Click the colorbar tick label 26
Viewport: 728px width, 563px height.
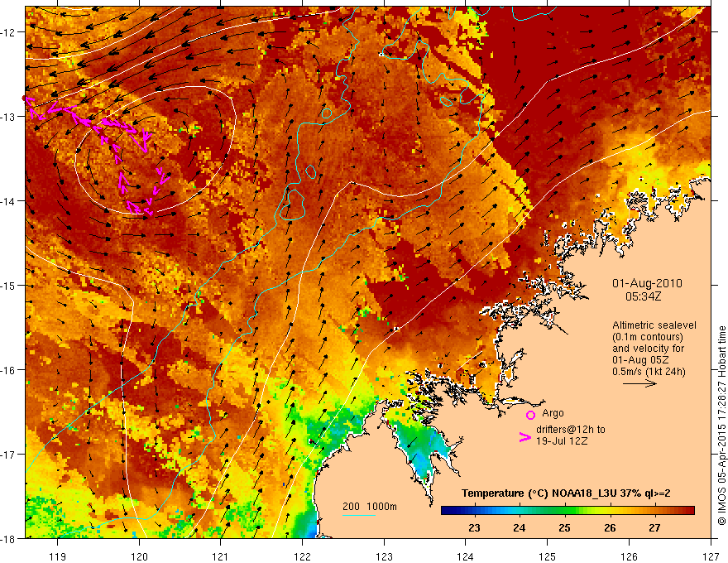tap(610, 528)
